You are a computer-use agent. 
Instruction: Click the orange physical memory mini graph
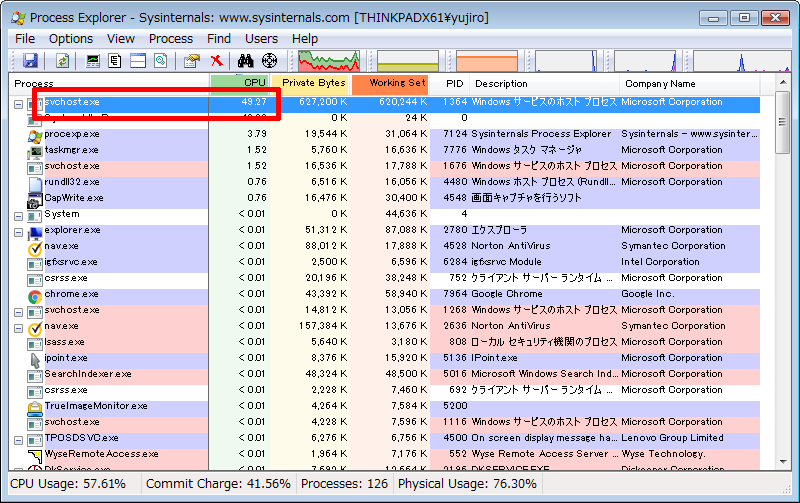point(487,61)
